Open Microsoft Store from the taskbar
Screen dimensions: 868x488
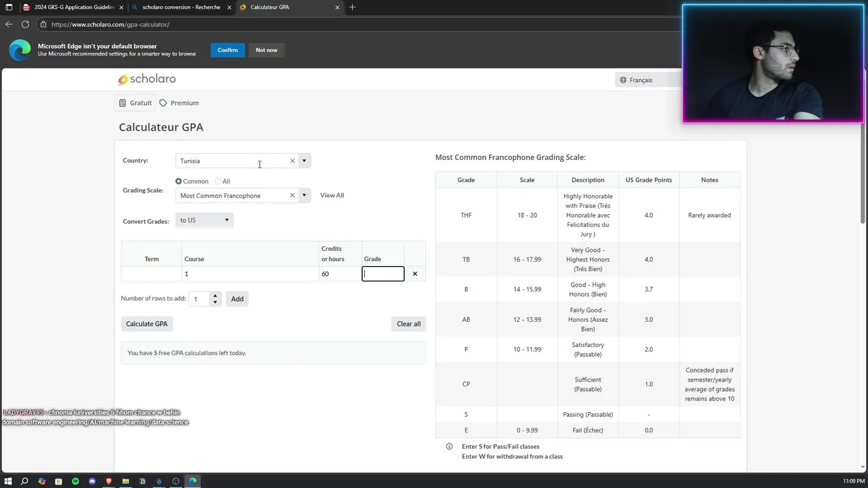pos(58,481)
